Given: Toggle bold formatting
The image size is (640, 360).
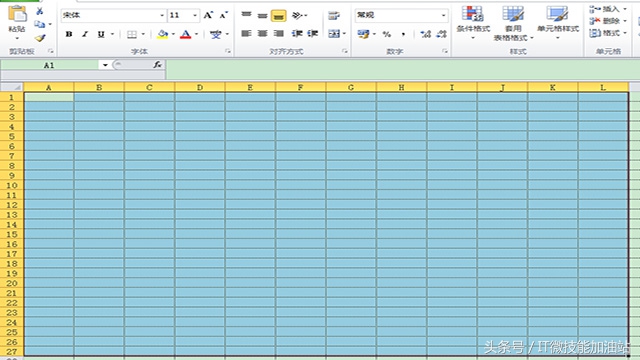Looking at the screenshot, I should 69,34.
